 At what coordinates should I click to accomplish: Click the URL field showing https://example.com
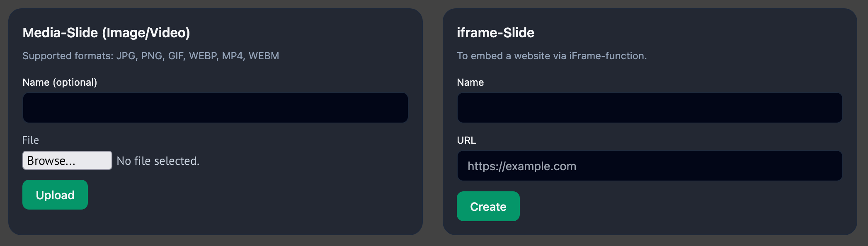click(x=650, y=166)
